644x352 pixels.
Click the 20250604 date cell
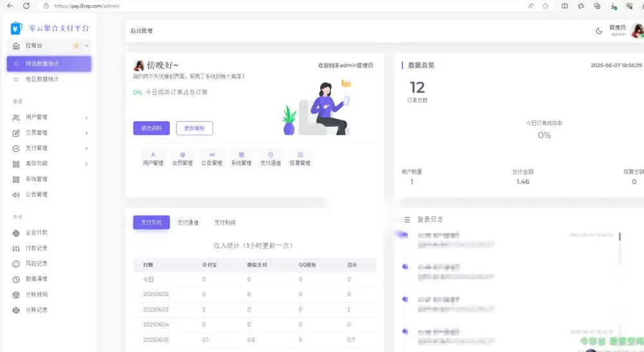click(x=156, y=324)
